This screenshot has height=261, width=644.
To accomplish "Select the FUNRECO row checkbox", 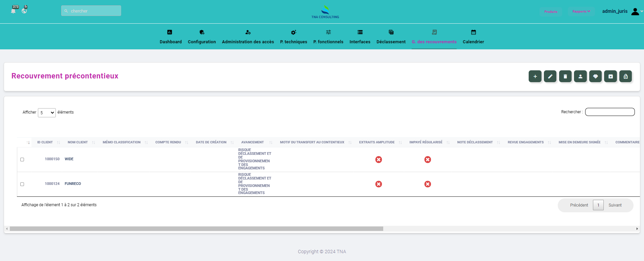I will click(x=22, y=184).
